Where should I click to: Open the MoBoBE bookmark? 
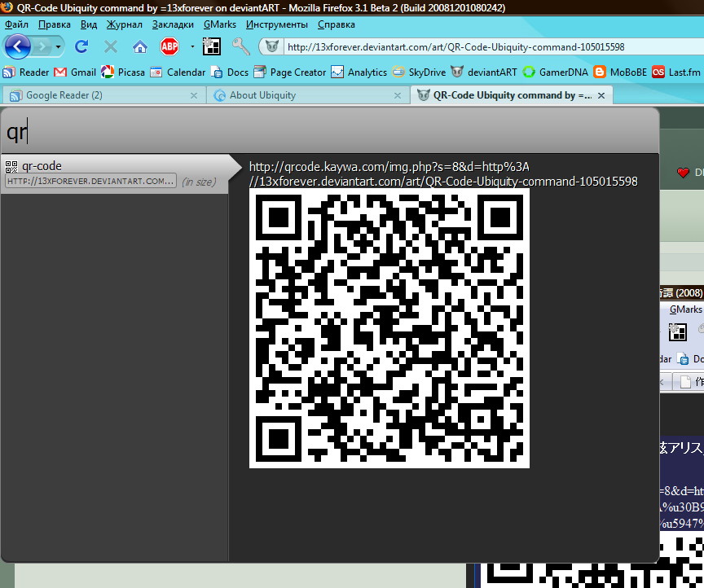click(620, 72)
